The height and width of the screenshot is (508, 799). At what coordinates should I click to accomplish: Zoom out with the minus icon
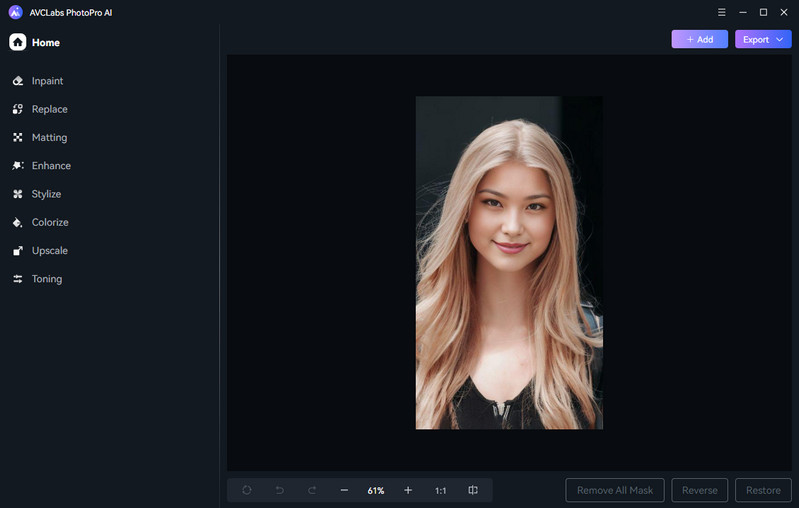click(x=344, y=490)
